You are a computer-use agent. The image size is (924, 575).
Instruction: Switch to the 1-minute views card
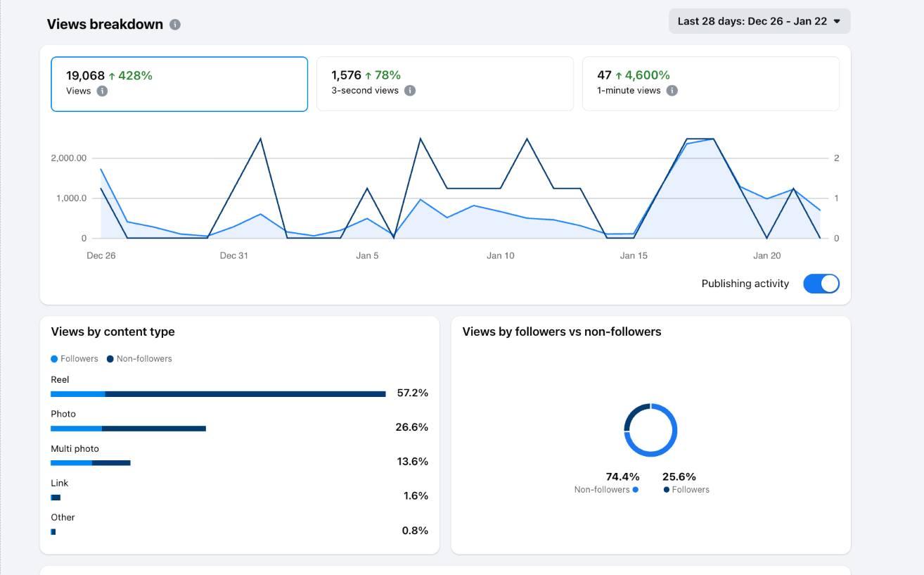[x=710, y=84]
